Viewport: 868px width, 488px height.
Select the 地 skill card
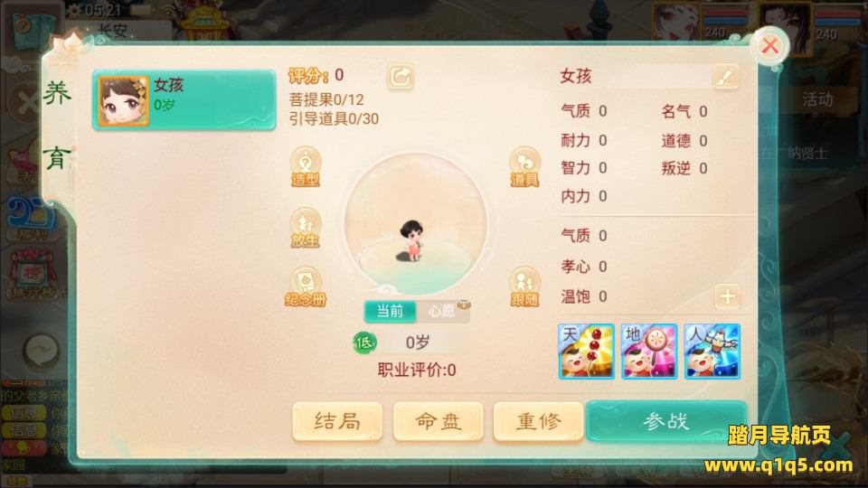point(649,352)
